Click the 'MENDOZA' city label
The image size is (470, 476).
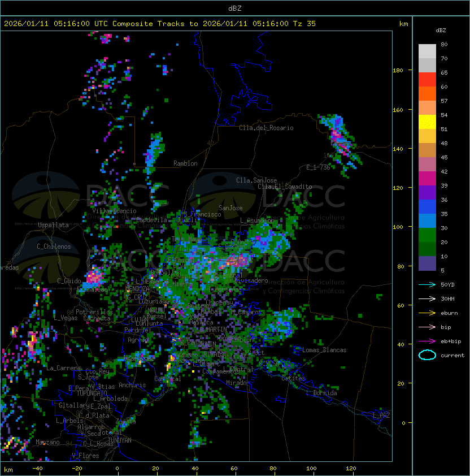(x=137, y=289)
